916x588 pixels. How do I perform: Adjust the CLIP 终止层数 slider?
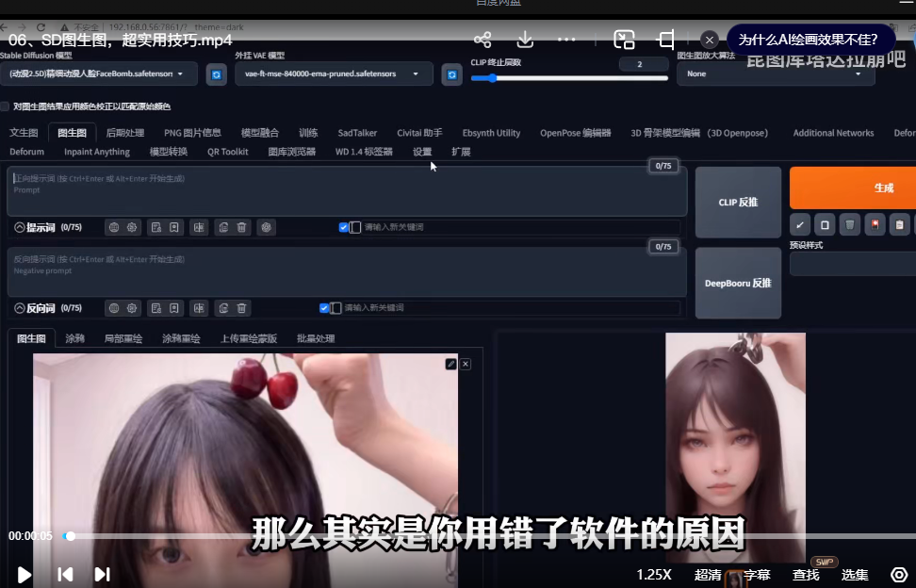pyautogui.click(x=569, y=78)
